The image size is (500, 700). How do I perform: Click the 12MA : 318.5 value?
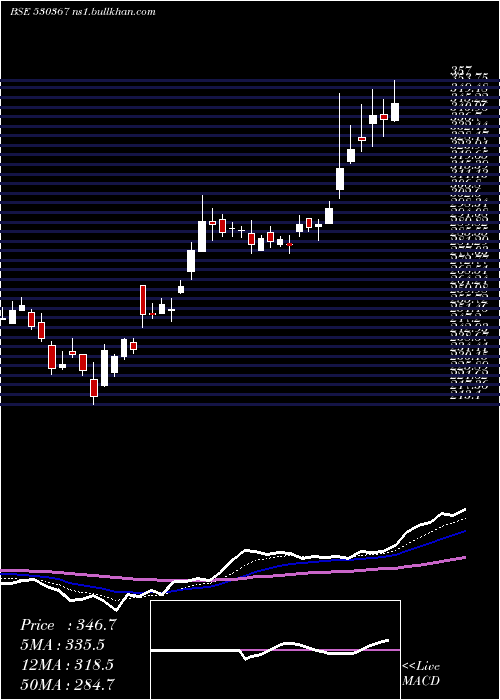point(67,664)
